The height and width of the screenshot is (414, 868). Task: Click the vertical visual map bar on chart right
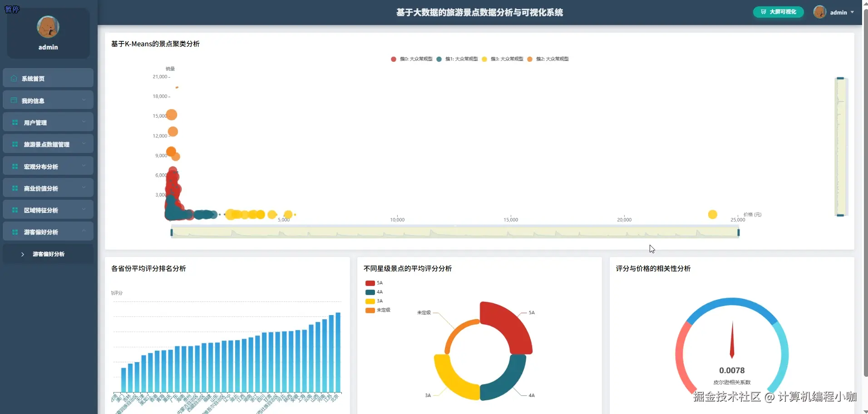pos(841,146)
